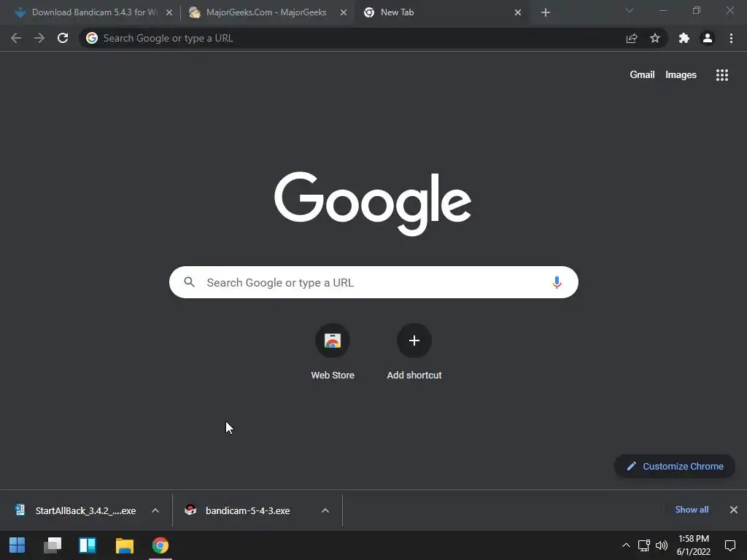Viewport: 747px width, 560px height.
Task: Start voice search with the microphone
Action: click(x=557, y=282)
